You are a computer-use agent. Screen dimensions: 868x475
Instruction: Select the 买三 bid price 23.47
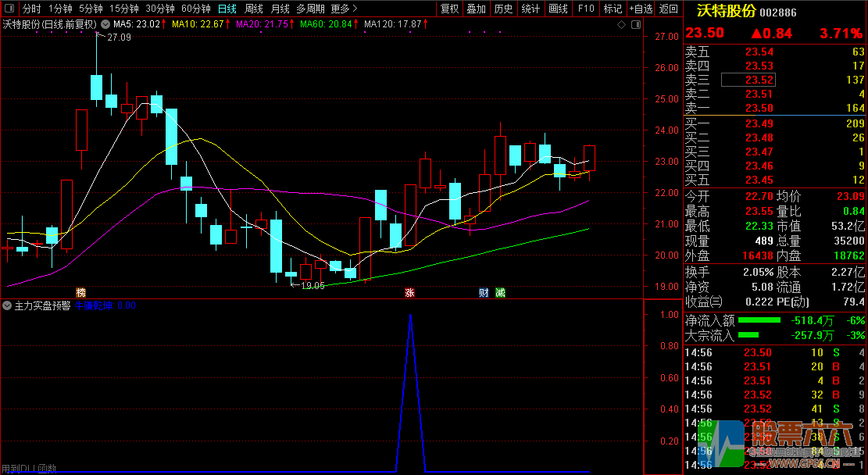tap(759, 152)
